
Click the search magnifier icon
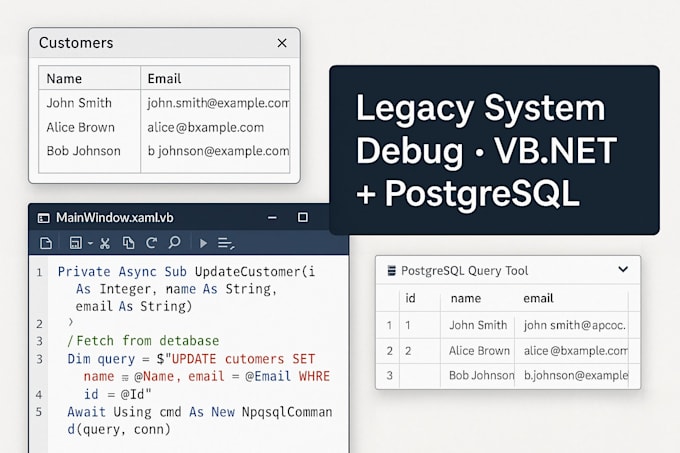[x=174, y=242]
